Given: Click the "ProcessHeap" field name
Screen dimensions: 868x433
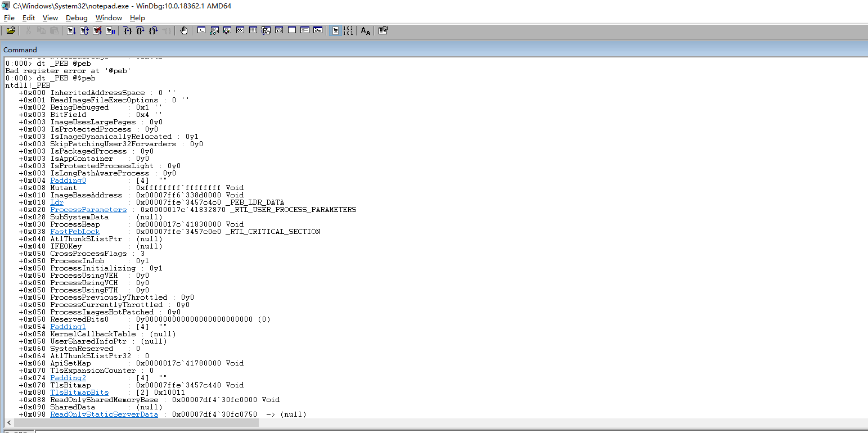Looking at the screenshot, I should [75, 224].
